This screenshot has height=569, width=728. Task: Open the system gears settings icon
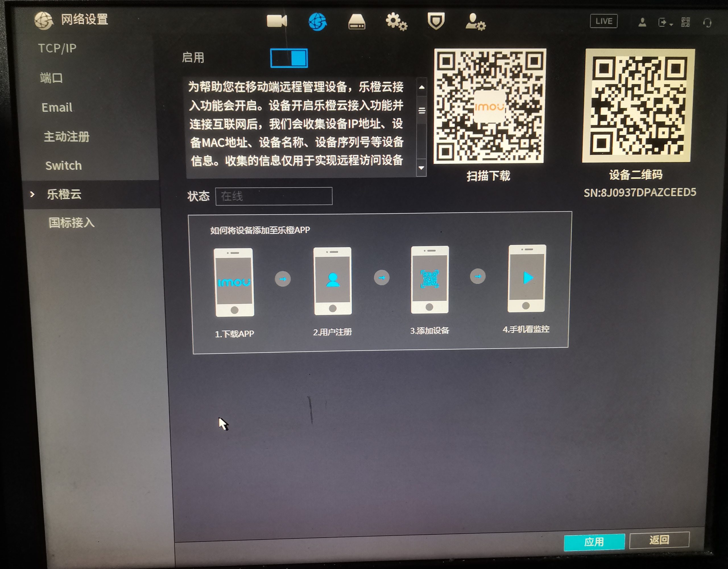click(x=396, y=22)
